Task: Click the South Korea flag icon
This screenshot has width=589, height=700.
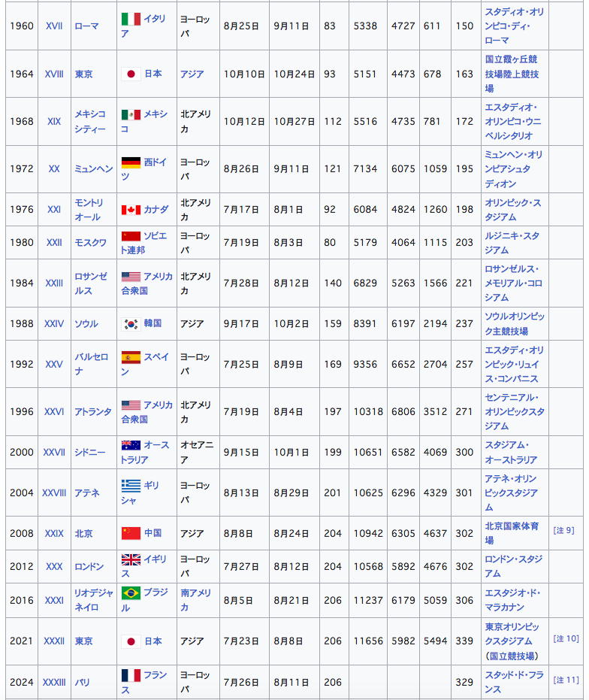Action: 131,323
